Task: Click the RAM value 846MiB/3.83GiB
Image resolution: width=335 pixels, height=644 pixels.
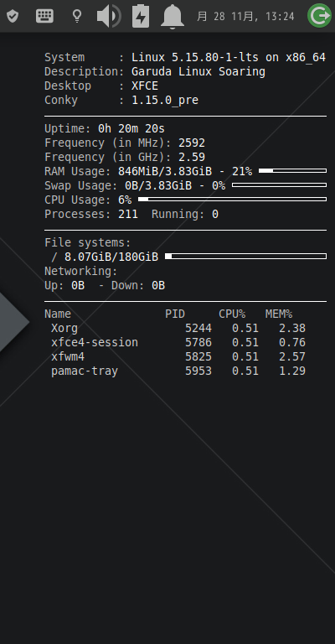Action: pos(165,171)
